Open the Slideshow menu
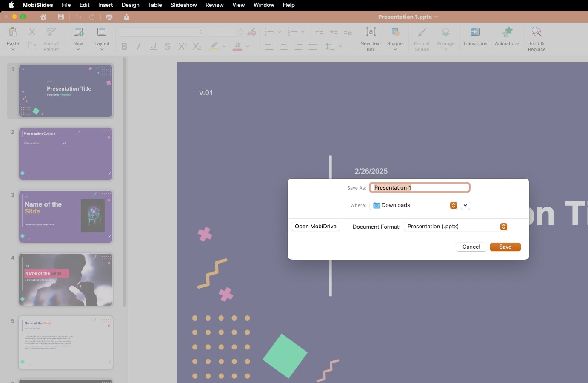This screenshot has width=588, height=383. tap(184, 5)
